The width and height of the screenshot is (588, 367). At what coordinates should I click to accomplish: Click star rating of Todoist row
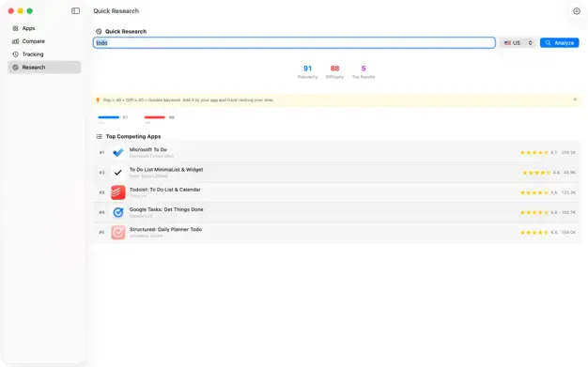click(x=534, y=192)
